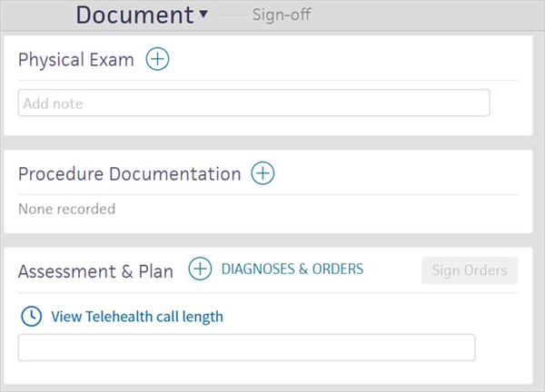
Task: Focus the Add note field
Action: (x=253, y=103)
